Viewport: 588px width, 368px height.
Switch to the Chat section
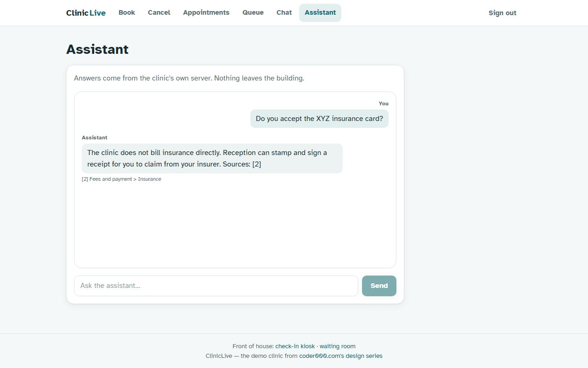(284, 12)
